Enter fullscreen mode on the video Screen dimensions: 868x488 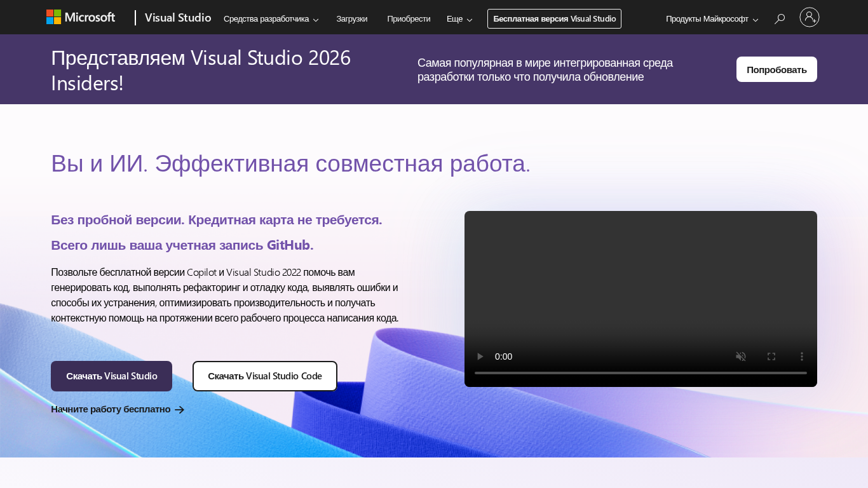pyautogui.click(x=771, y=356)
